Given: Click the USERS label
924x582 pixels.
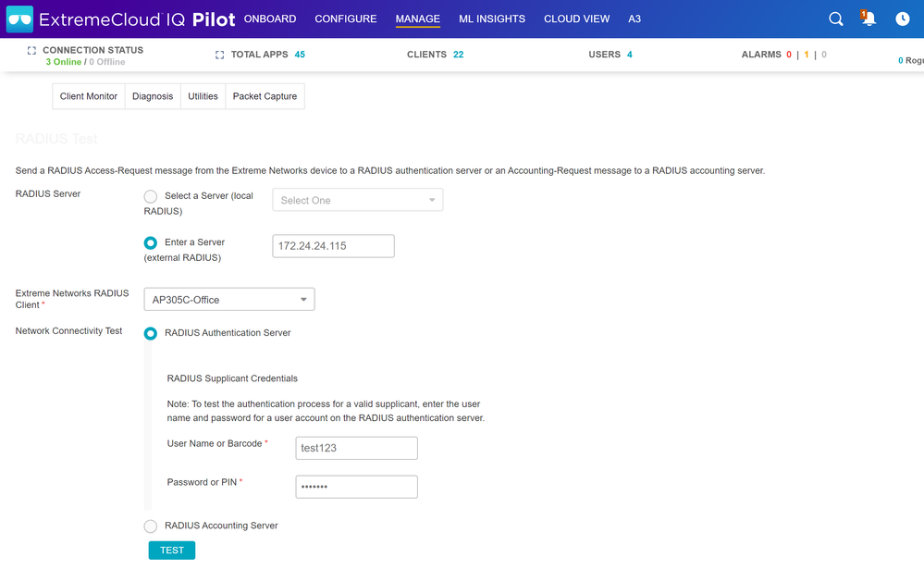Looking at the screenshot, I should coord(605,55).
